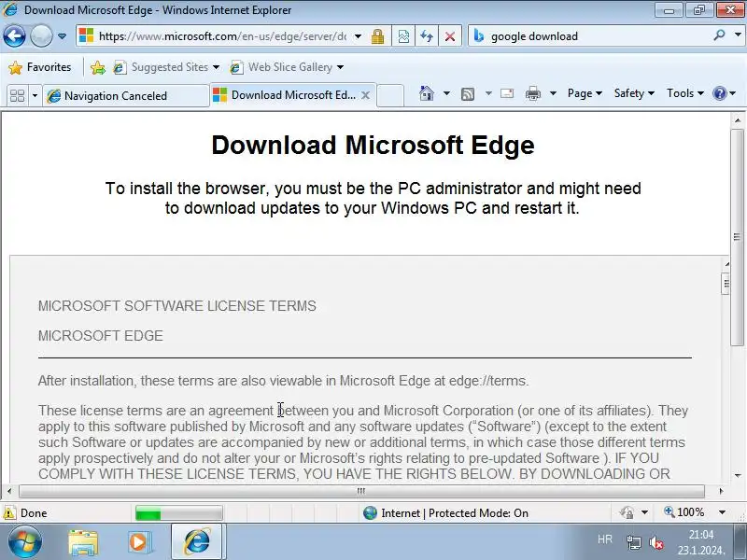The image size is (747, 560).
Task: Click the RSS feeds icon
Action: (x=468, y=94)
